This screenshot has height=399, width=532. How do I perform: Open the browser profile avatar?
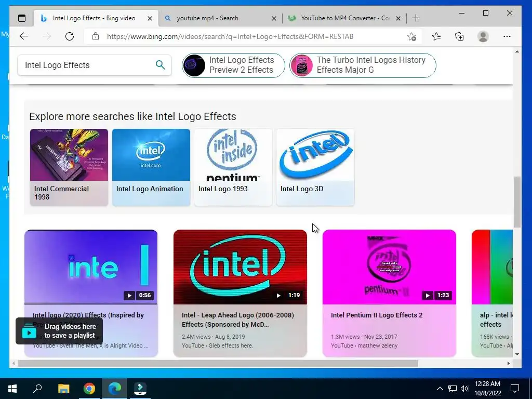click(483, 36)
